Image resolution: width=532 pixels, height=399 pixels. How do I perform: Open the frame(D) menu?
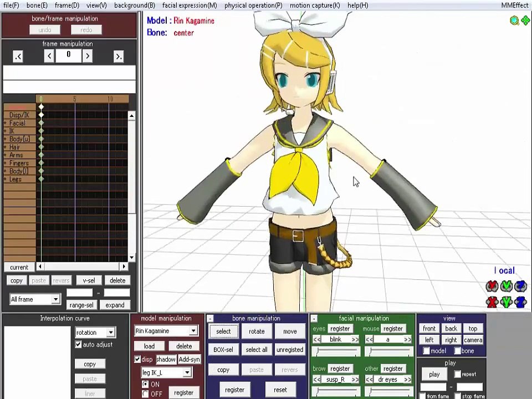67,6
